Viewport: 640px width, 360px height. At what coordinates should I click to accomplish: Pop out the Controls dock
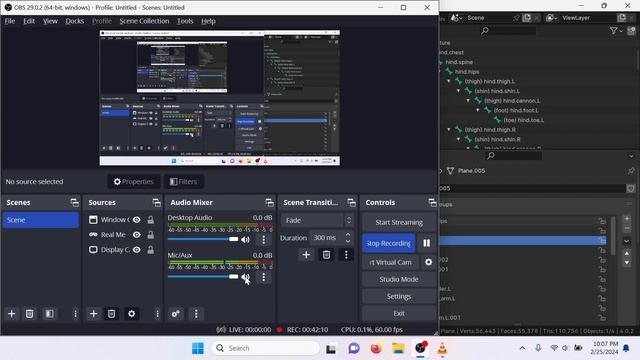point(432,202)
